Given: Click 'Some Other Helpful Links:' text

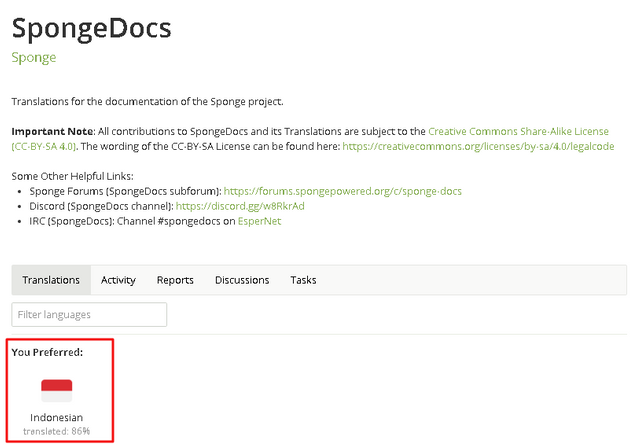Looking at the screenshot, I should (x=73, y=176).
